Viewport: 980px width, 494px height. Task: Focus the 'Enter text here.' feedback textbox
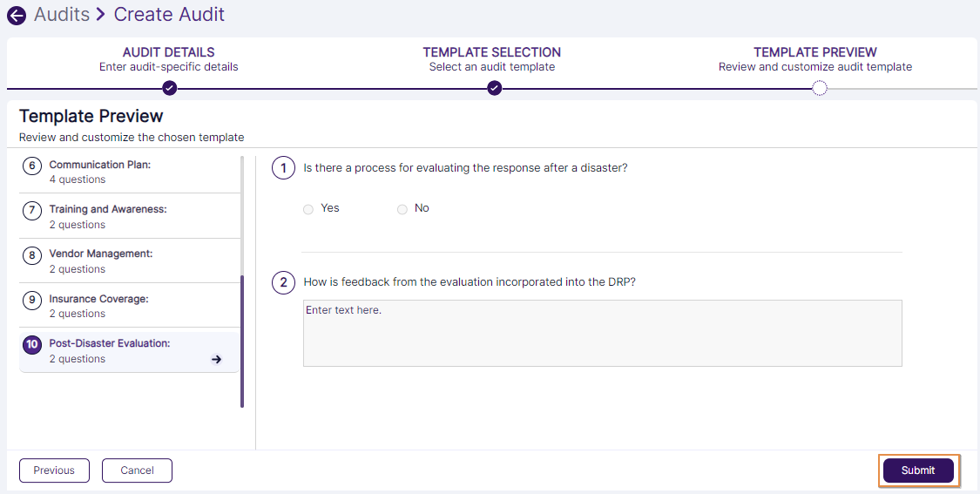tap(603, 333)
